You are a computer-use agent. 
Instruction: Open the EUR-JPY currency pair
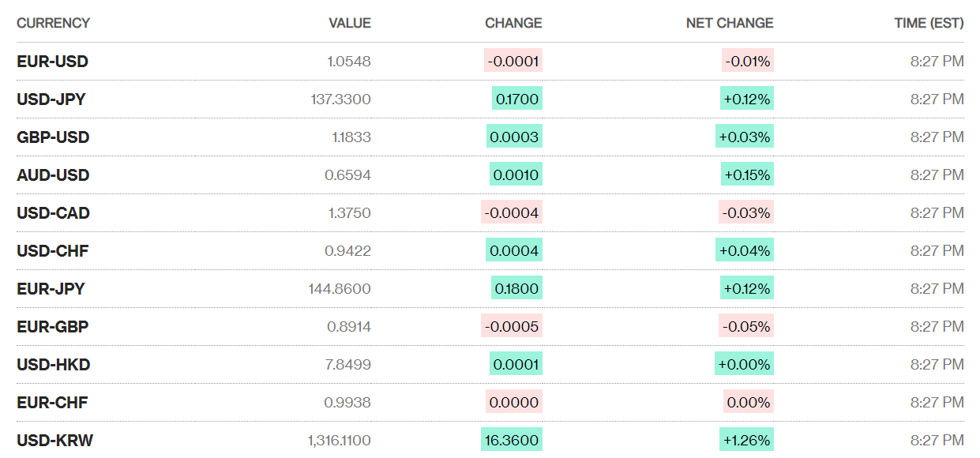pyautogui.click(x=51, y=289)
